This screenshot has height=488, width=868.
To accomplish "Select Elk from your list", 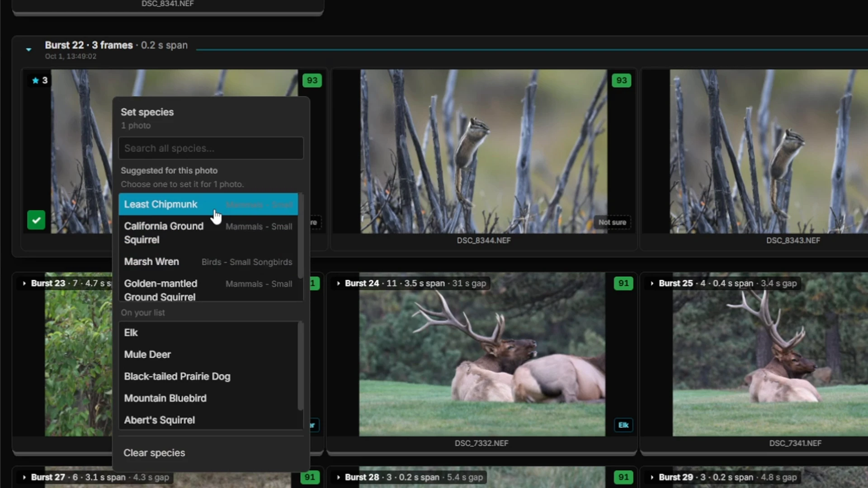I will click(208, 333).
